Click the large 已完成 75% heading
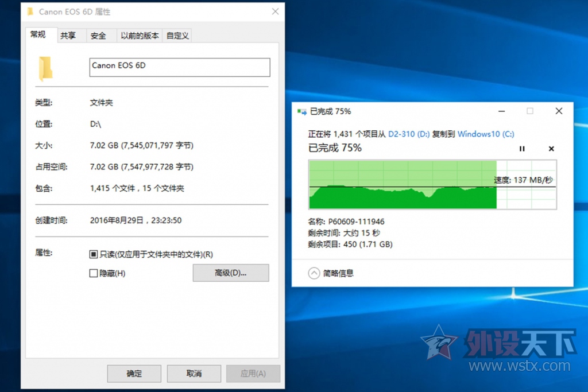Screen dimensions: 588x392 coord(335,148)
